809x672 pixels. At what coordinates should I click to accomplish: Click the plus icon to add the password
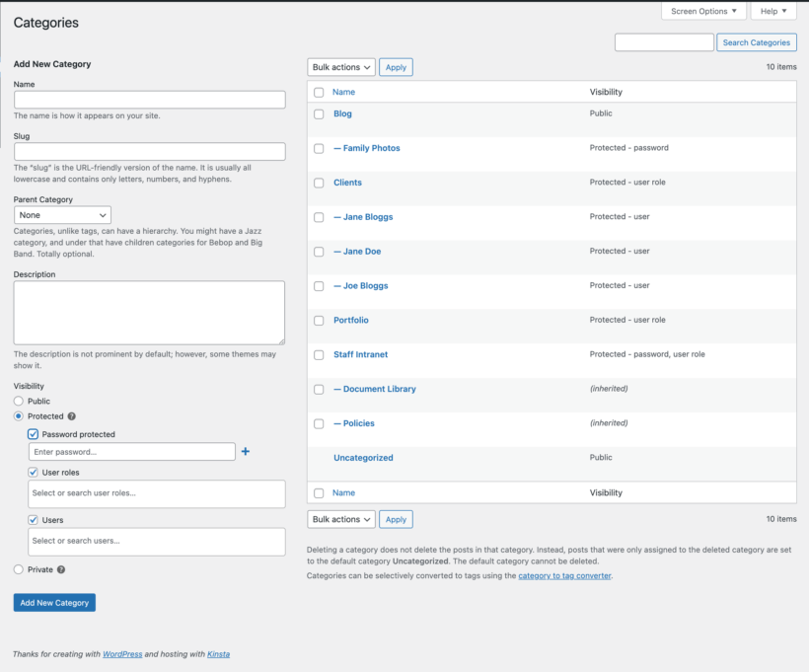tap(245, 451)
